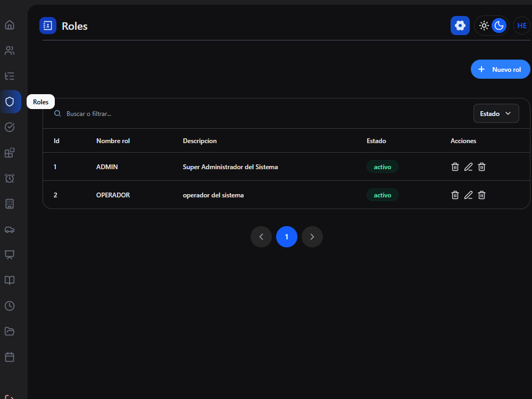
Task: Open the open folder icon in the sidebar
Action: coord(10,331)
